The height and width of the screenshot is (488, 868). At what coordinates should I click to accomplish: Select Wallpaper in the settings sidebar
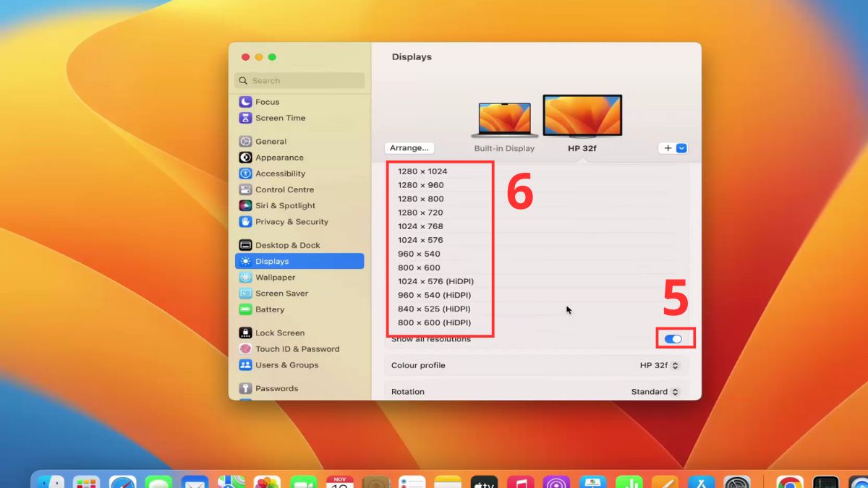click(x=275, y=278)
